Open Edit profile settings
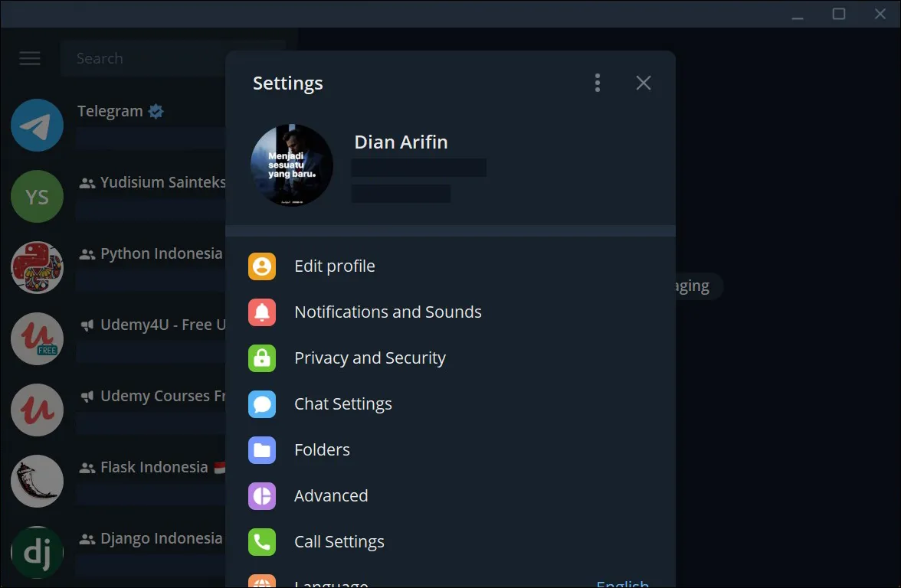 (335, 266)
